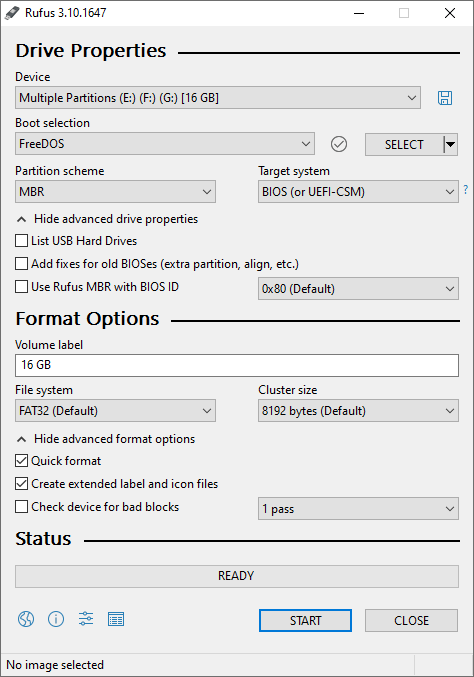Show the log window icon
This screenshot has height=677, width=474.
pyautogui.click(x=116, y=619)
